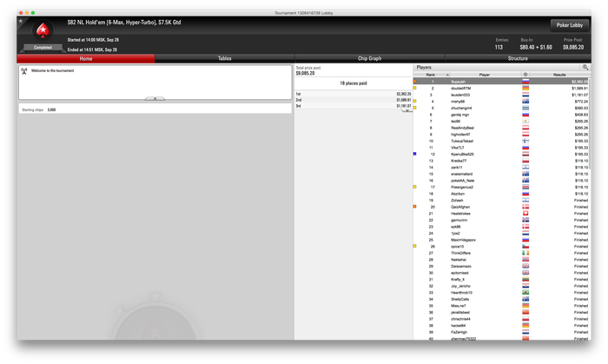Click Finnish flag in rank 10 row
The height and width of the screenshot is (364, 608).
point(525,141)
